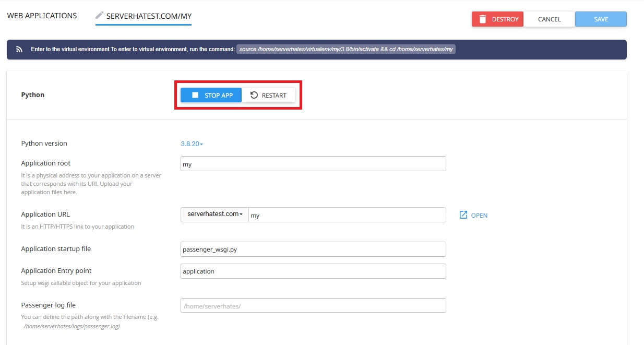Image resolution: width=644 pixels, height=345 pixels.
Task: Click the Application startup file field
Action: tap(313, 249)
